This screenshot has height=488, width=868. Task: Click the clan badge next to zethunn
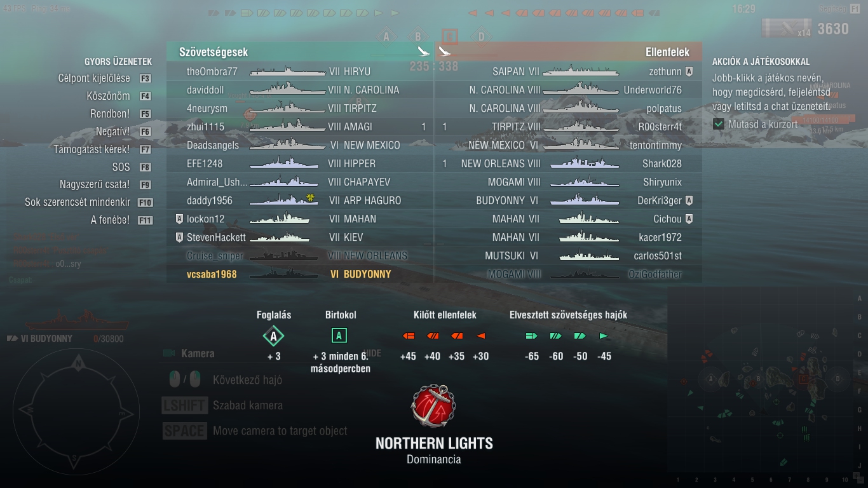(x=689, y=72)
